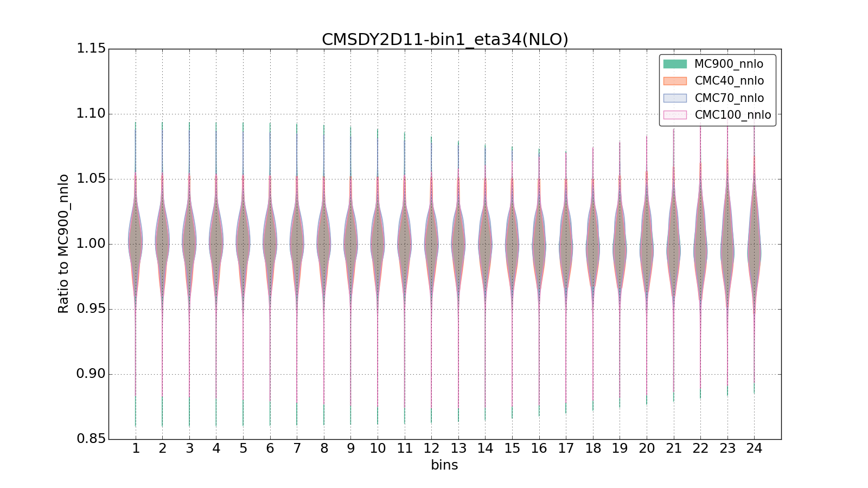Click the orange CMC40_nnlo legend swatch
Viewport: 868px width, 488px height.
675,81
